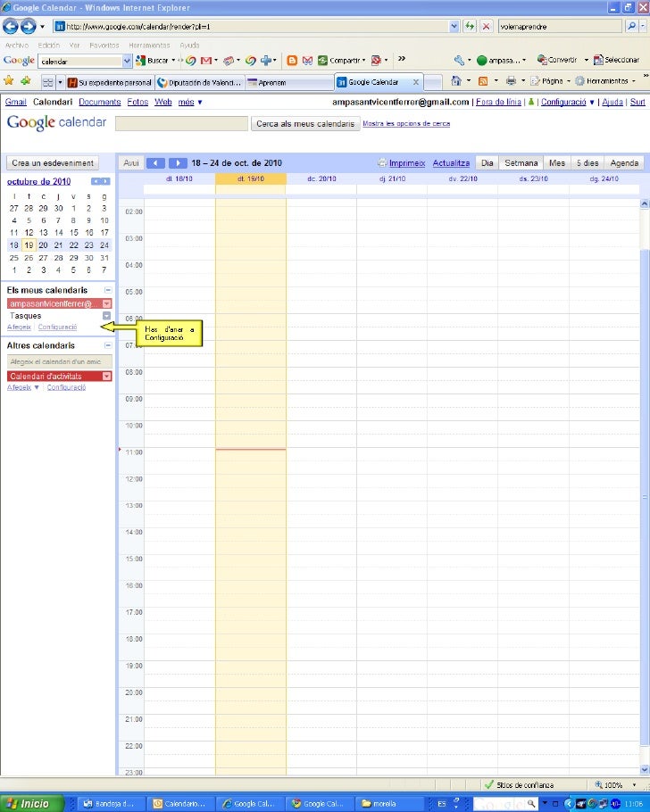Click Mostra les opcions de cerca link
The height and width of the screenshot is (812, 650).
coord(406,124)
